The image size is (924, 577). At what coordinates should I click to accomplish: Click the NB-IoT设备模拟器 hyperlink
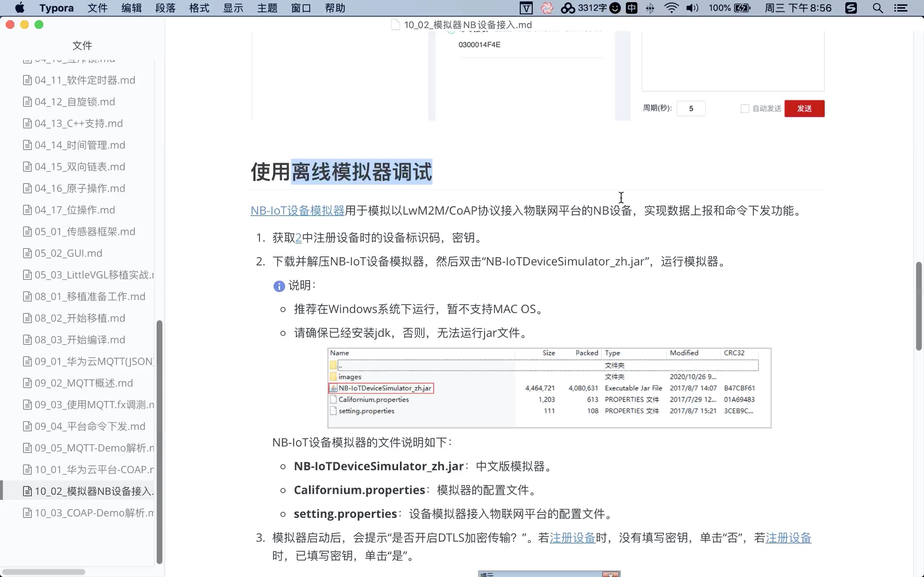pyautogui.click(x=297, y=211)
